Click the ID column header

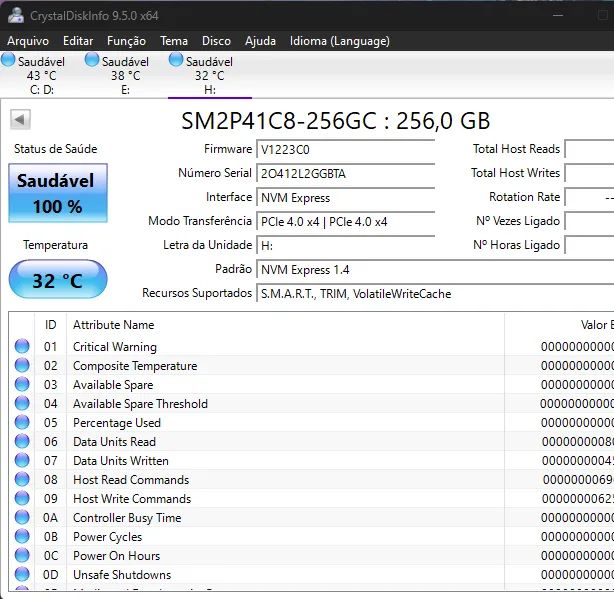[x=51, y=325]
